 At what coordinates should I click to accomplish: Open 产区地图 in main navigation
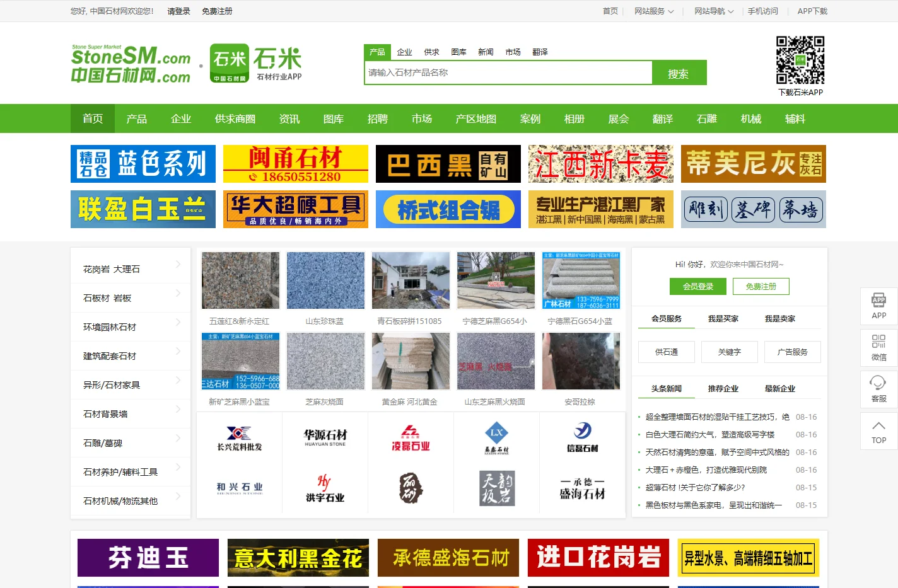pos(476,118)
